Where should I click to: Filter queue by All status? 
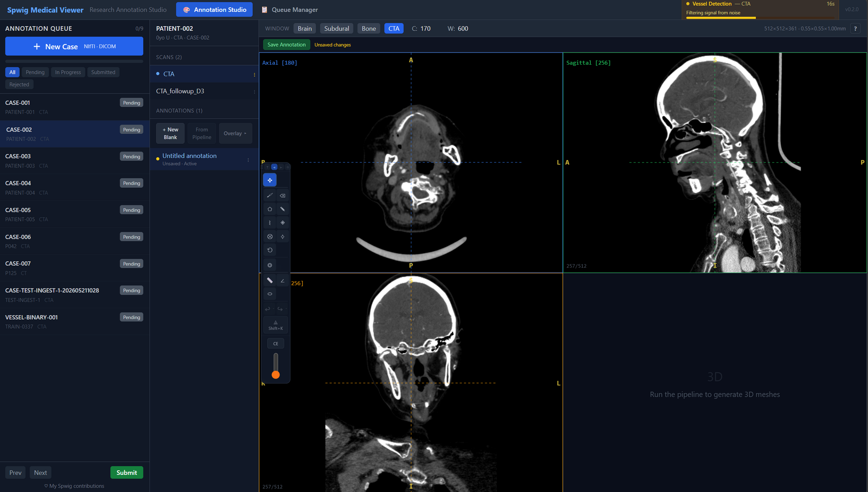point(12,72)
